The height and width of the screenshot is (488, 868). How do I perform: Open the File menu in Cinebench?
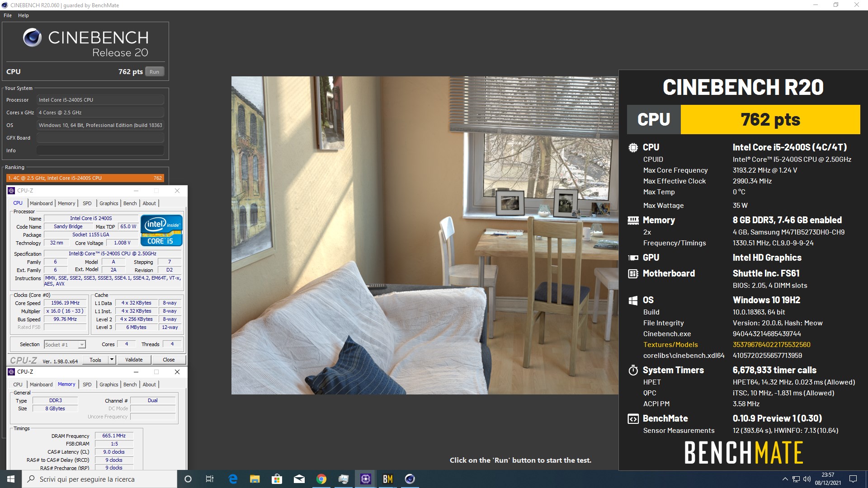click(8, 15)
